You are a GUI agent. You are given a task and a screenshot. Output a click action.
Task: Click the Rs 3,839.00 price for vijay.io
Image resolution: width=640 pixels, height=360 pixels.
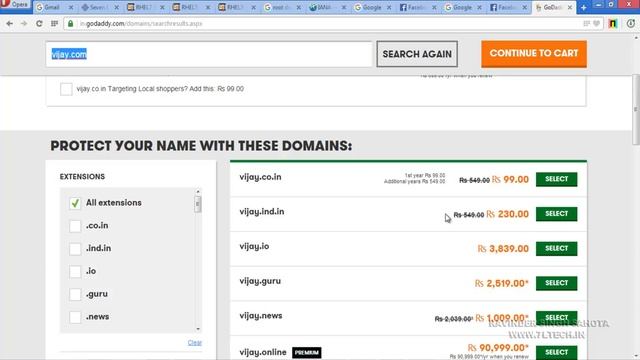[503, 249]
